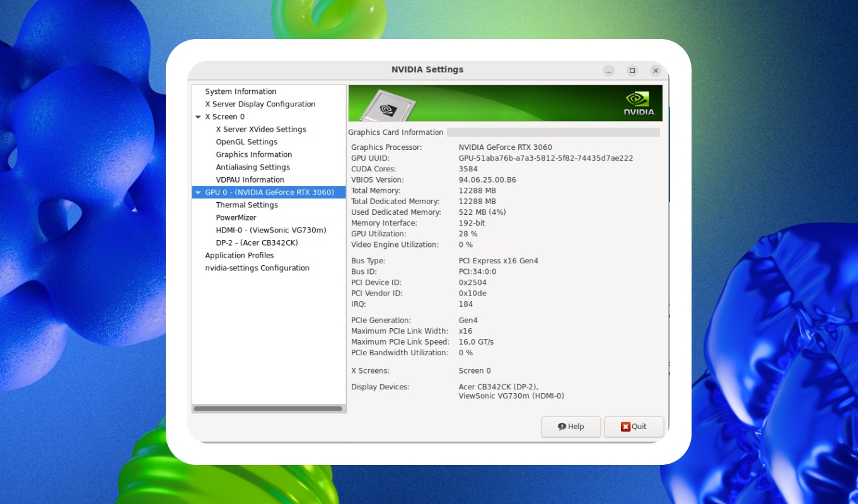Open PowerMizer page
Screen dimensions: 858x504
(x=236, y=217)
